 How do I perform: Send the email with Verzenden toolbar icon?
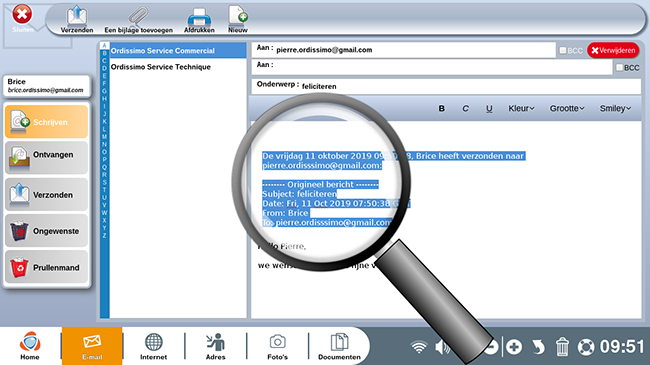click(77, 19)
